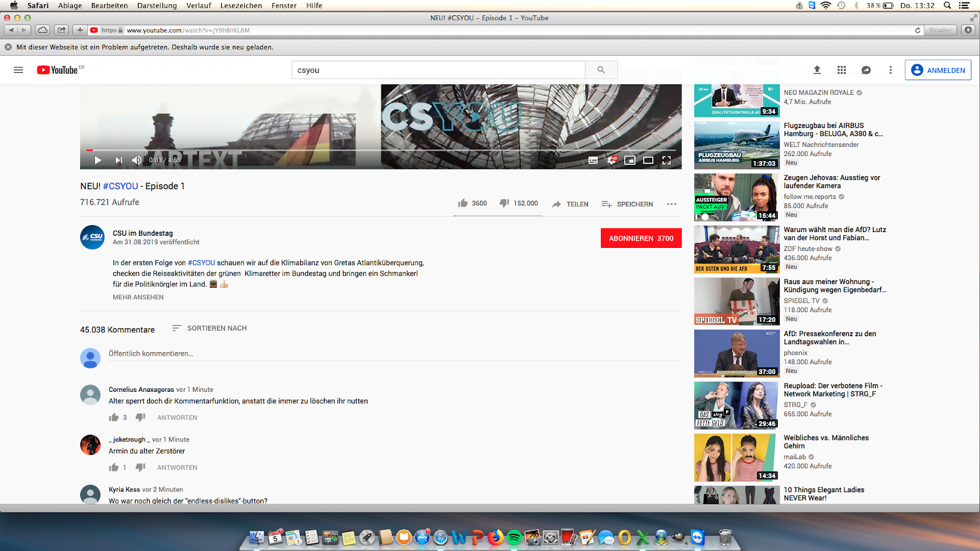Expand description with MEHR ANSEHEN

(138, 297)
